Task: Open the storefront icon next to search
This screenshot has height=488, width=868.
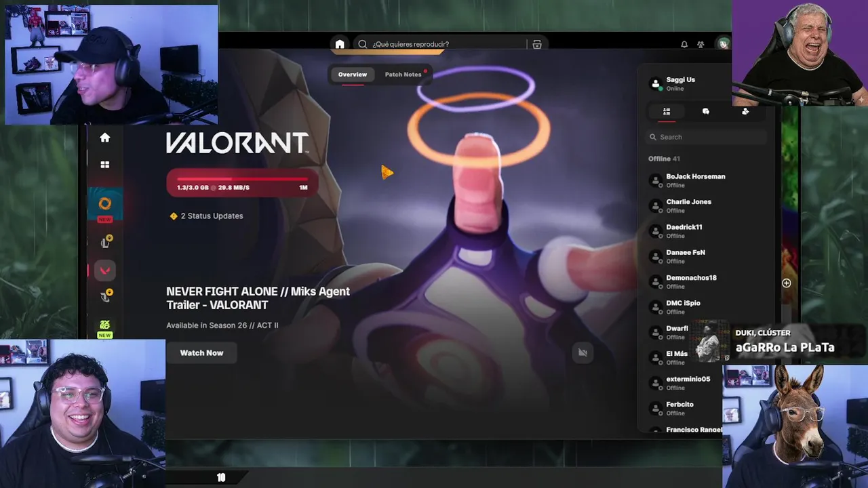Action: click(537, 44)
